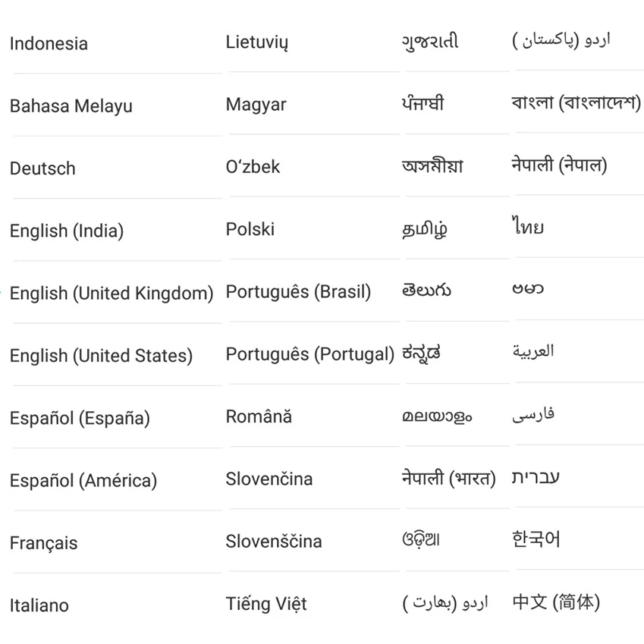Pick Italiano from the language list
This screenshot has width=644, height=644.
click(x=39, y=605)
